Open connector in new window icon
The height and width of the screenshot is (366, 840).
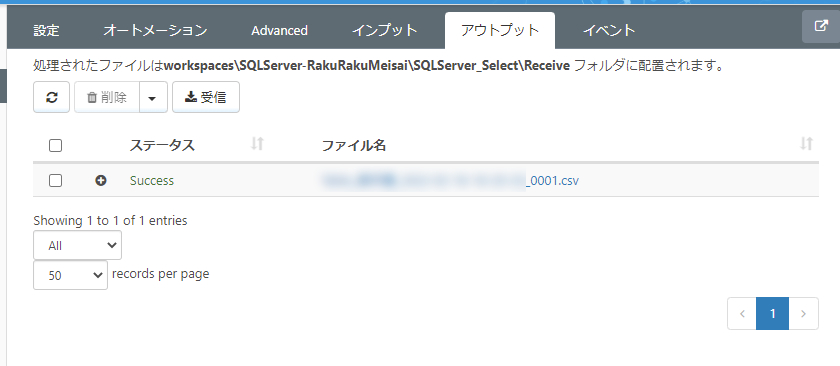821,27
